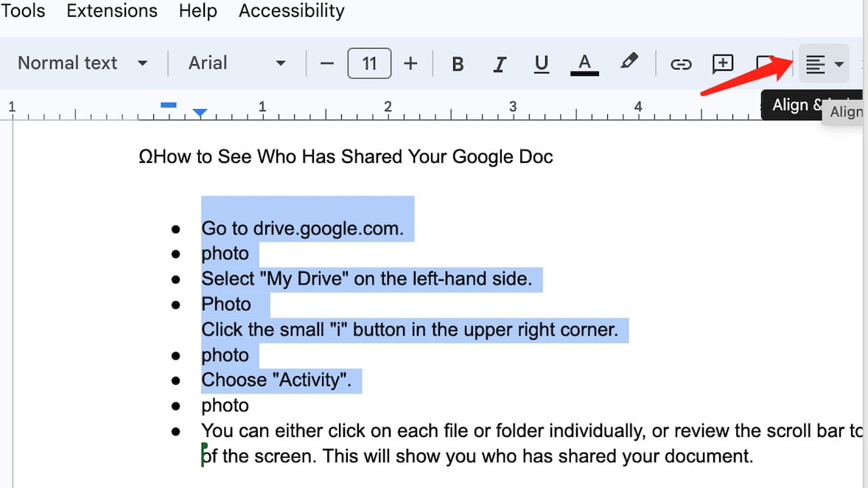Click the "Select "My Drive"" bullet line
Image resolution: width=868 pixels, height=488 pixels.
pos(366,279)
